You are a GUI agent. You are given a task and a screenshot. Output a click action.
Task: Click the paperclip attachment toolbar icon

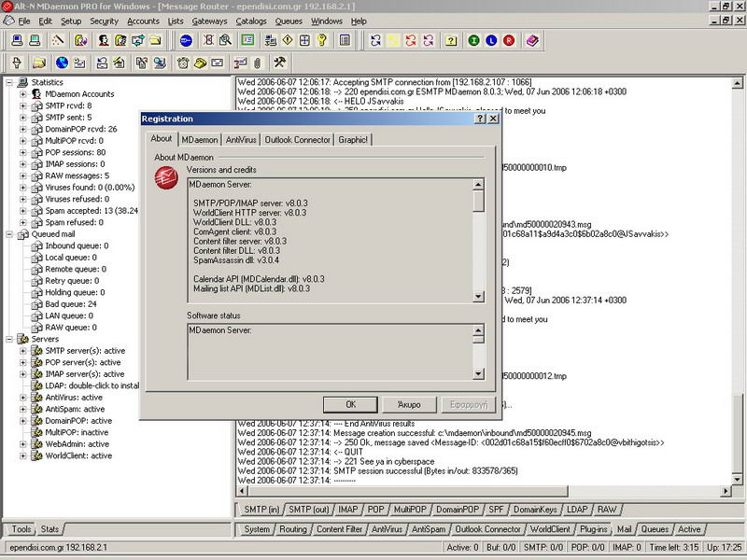[x=258, y=63]
